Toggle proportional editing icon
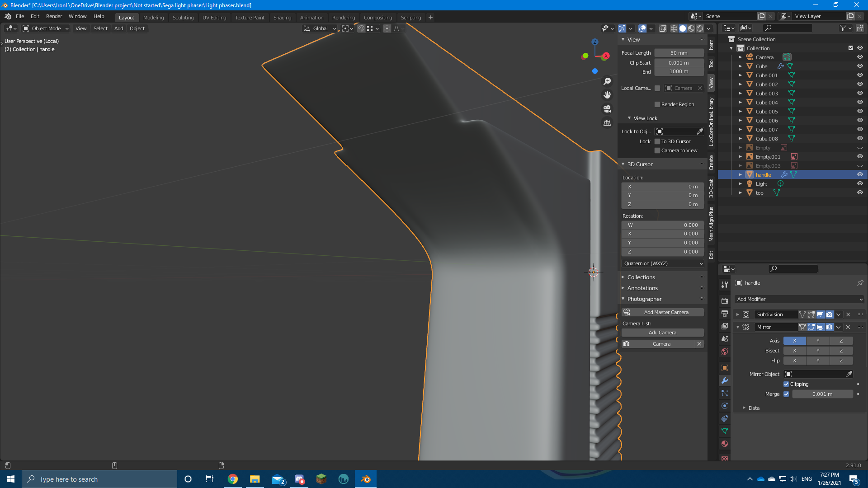The image size is (868, 488). coord(387,28)
